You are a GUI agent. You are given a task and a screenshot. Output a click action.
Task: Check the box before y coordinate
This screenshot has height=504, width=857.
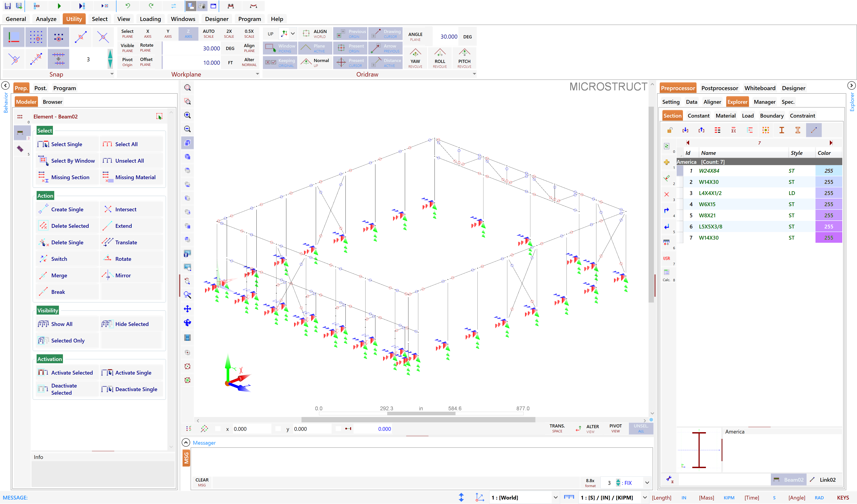pyautogui.click(x=278, y=429)
